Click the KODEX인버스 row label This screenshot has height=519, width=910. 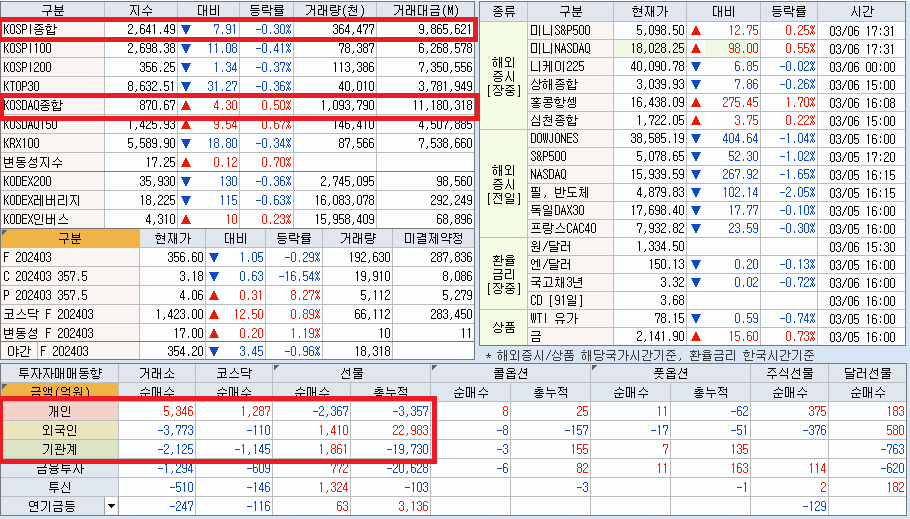point(36,219)
